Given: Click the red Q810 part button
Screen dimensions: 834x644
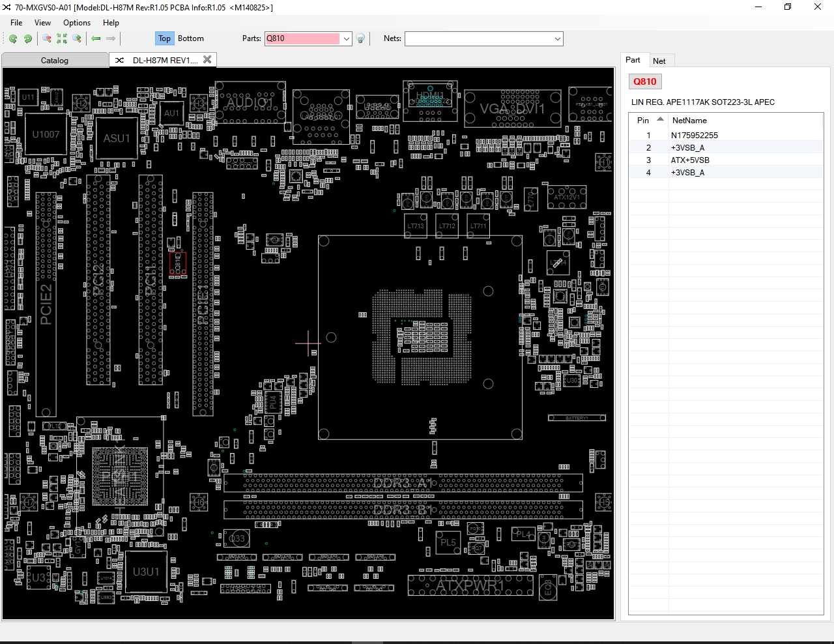Looking at the screenshot, I should (x=644, y=81).
